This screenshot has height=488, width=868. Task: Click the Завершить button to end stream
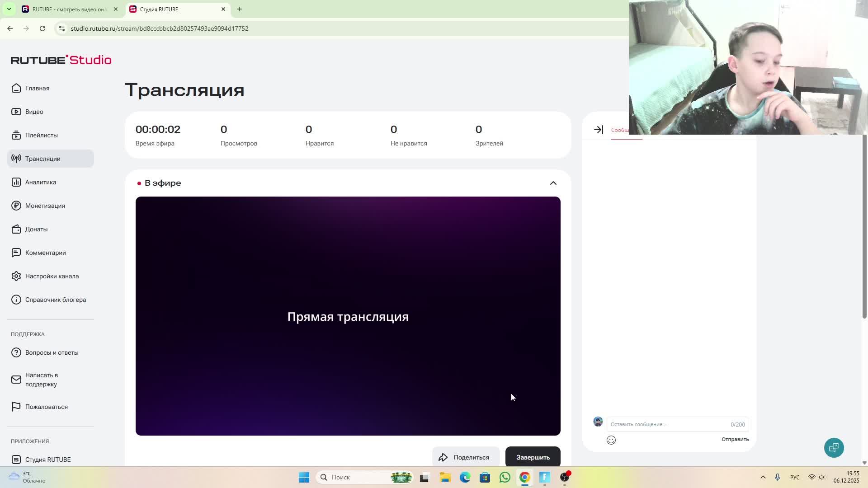click(533, 457)
